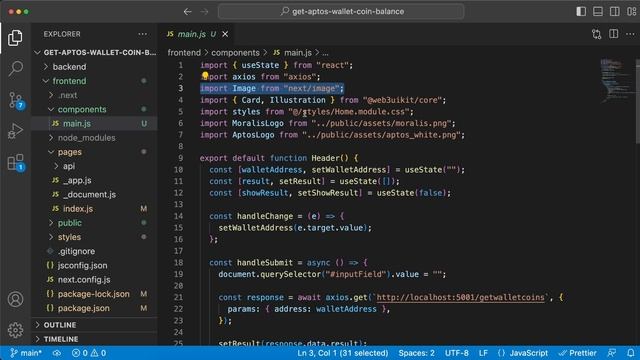The height and width of the screenshot is (360, 640).
Task: Open the Customize Layout icon
Action: (x=631, y=11)
